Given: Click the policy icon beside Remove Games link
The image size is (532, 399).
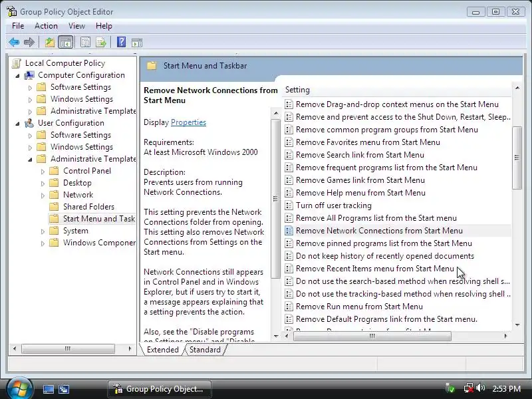Looking at the screenshot, I should pyautogui.click(x=289, y=180).
